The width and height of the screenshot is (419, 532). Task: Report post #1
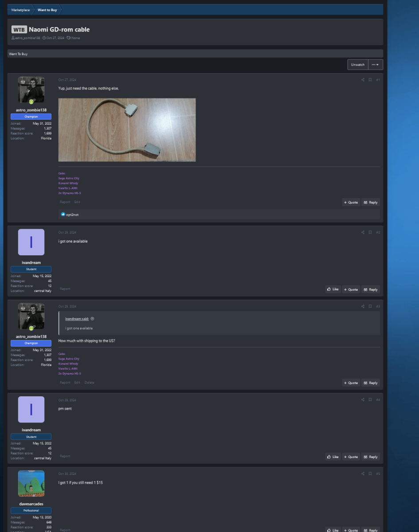click(x=65, y=202)
